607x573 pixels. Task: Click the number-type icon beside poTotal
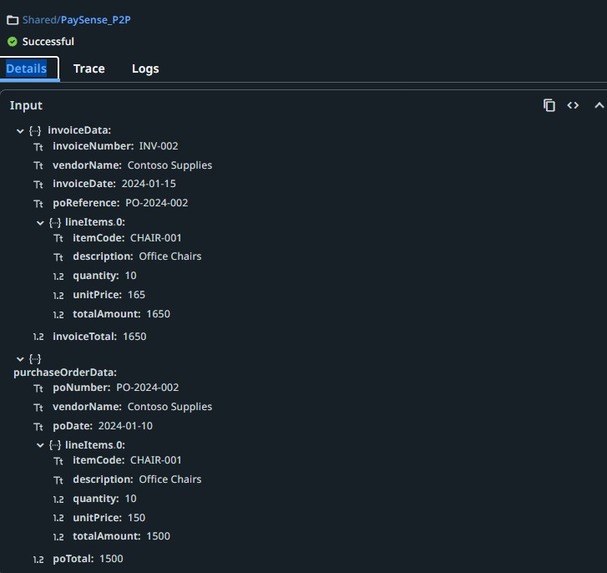point(38,559)
